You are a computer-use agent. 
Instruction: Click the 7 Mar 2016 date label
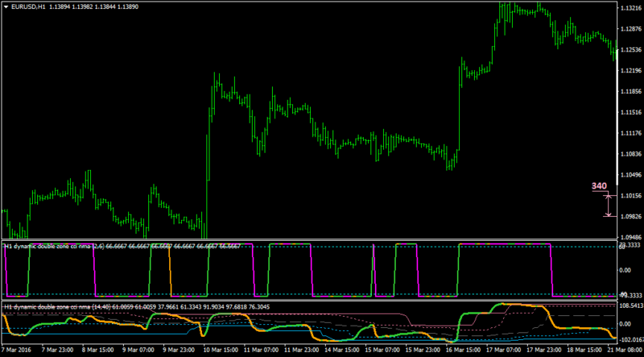pyautogui.click(x=16, y=350)
